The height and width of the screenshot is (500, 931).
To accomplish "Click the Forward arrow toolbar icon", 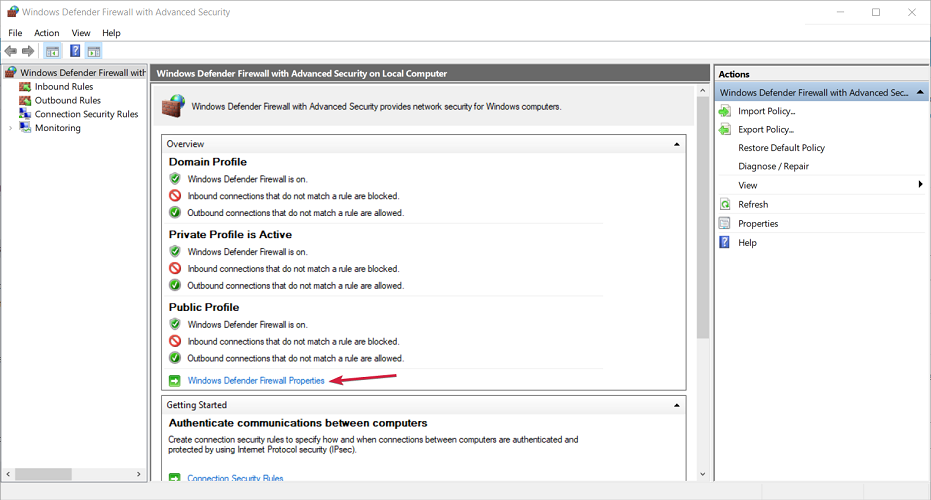I will coord(28,51).
